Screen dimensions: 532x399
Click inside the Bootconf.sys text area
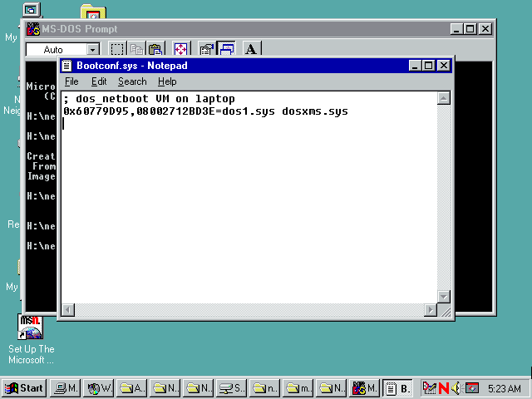click(x=249, y=208)
